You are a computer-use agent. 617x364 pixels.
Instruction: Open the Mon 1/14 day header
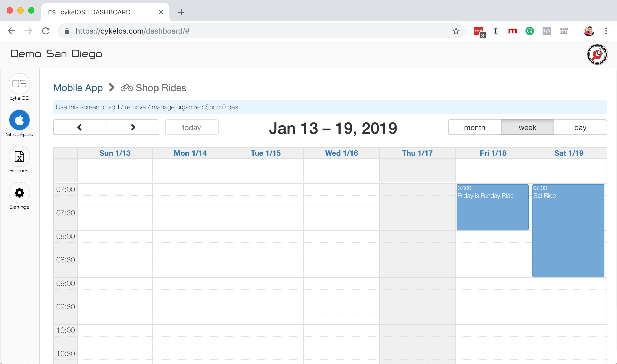click(x=190, y=153)
